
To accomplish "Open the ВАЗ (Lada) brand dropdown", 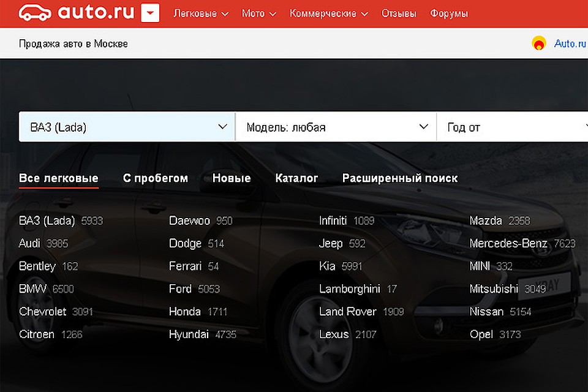I will pyautogui.click(x=127, y=127).
